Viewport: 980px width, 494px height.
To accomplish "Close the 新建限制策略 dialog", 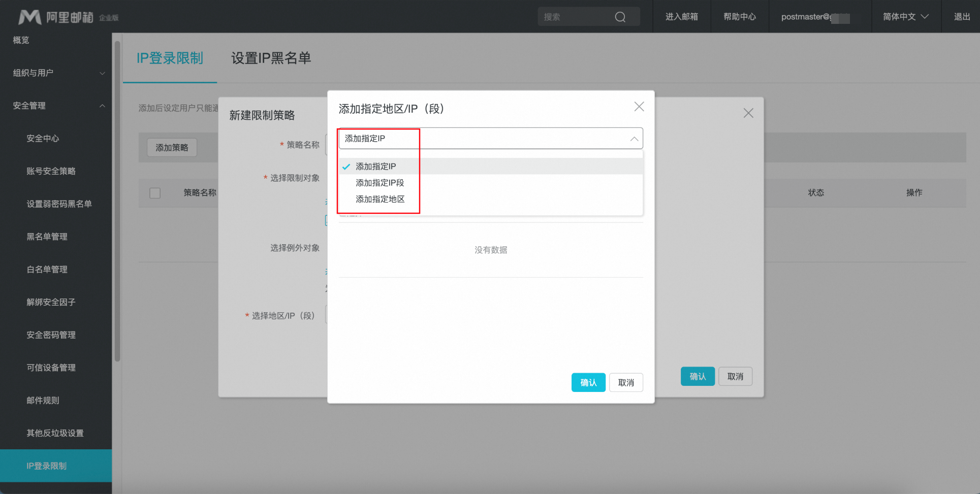I will coord(748,113).
